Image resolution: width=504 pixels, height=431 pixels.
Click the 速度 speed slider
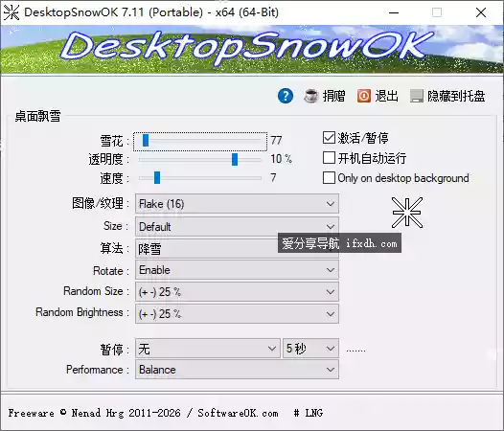point(200,178)
